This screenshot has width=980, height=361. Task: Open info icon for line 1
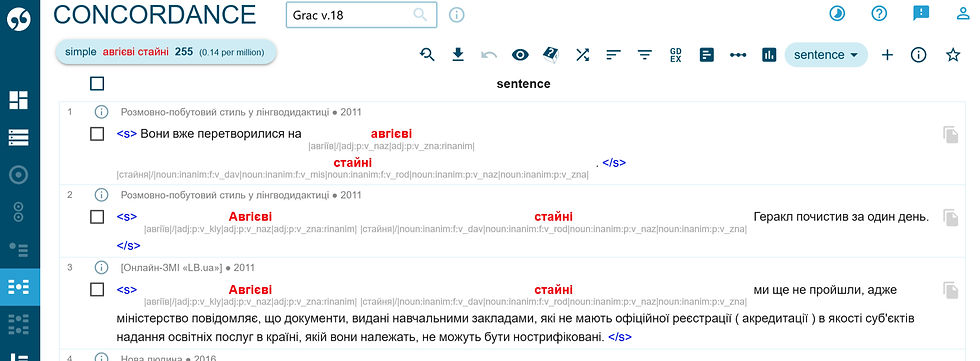point(101,112)
